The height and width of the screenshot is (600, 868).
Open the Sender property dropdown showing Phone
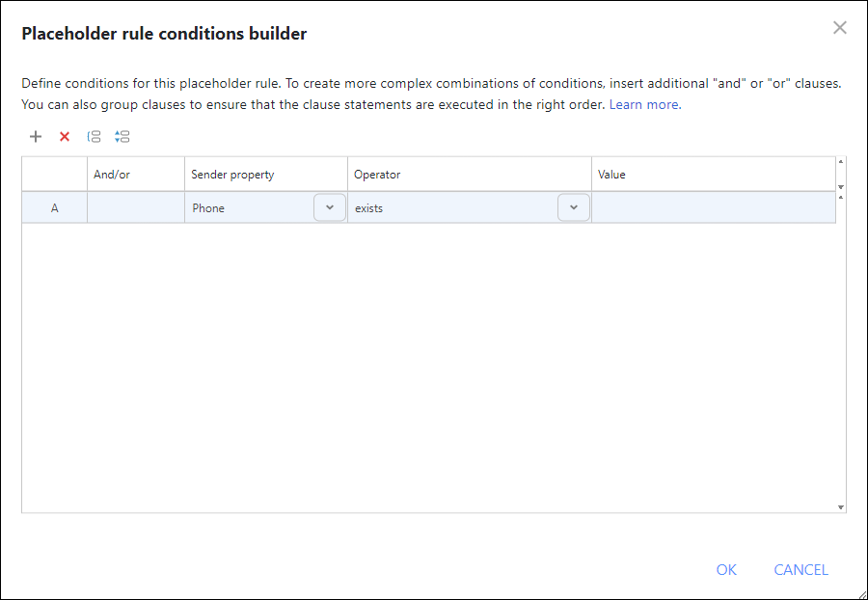click(x=329, y=206)
